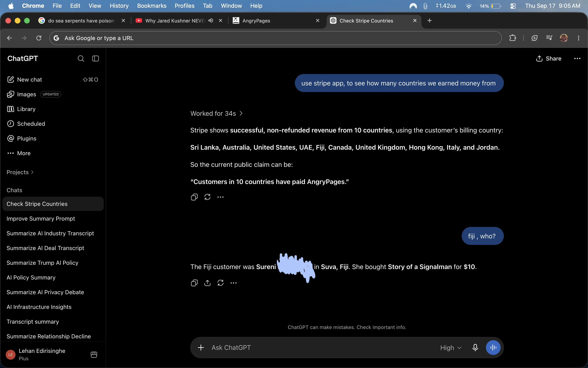Copy the Fiji customer response

[x=194, y=283]
